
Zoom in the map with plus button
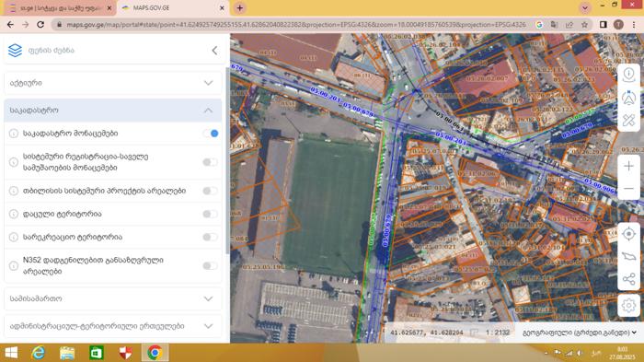628,166
